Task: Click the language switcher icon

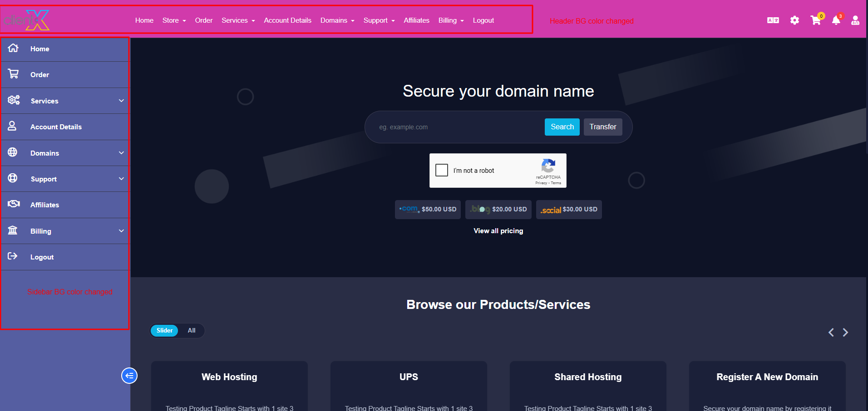Action: click(x=773, y=20)
